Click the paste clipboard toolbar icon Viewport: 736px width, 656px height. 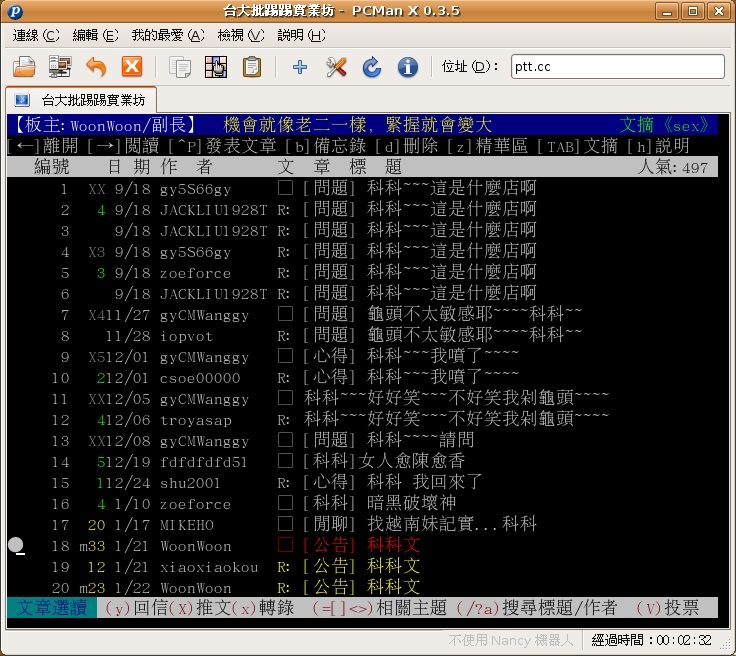[x=252, y=67]
